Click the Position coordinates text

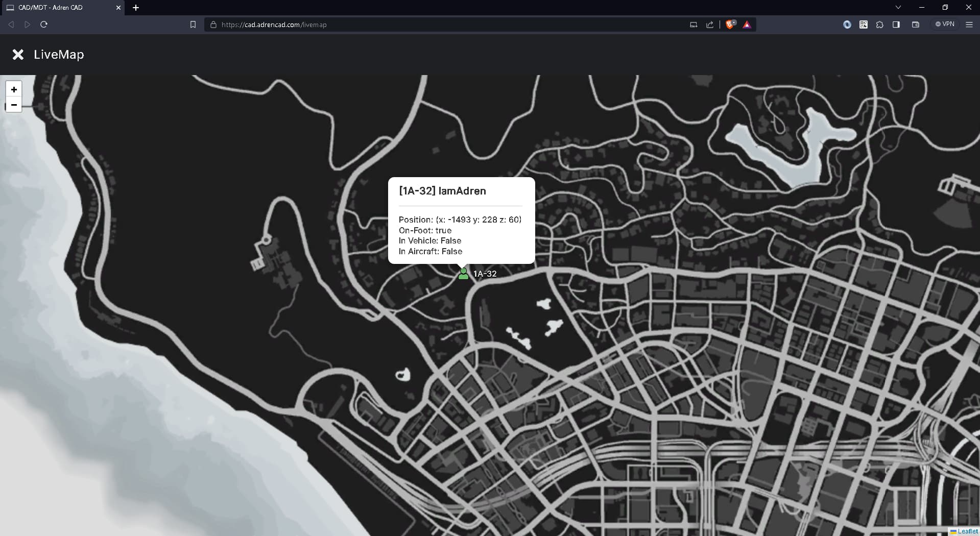(460, 220)
